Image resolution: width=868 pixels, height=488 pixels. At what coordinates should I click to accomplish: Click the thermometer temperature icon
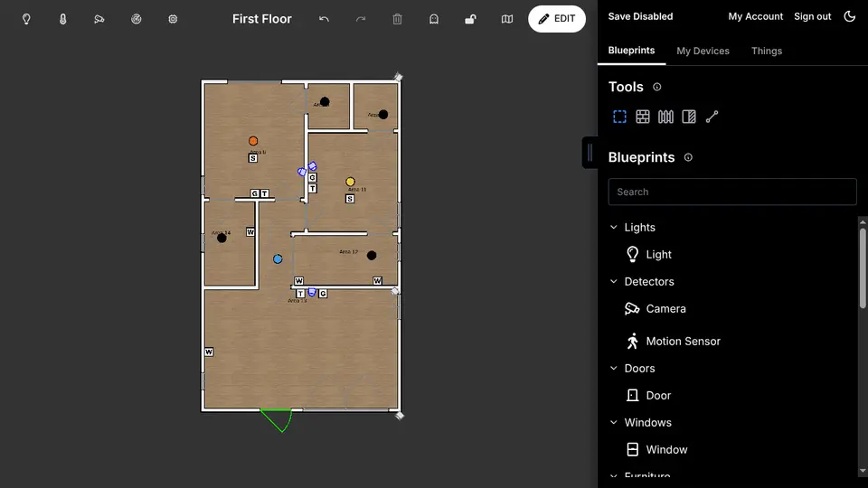pos(62,19)
